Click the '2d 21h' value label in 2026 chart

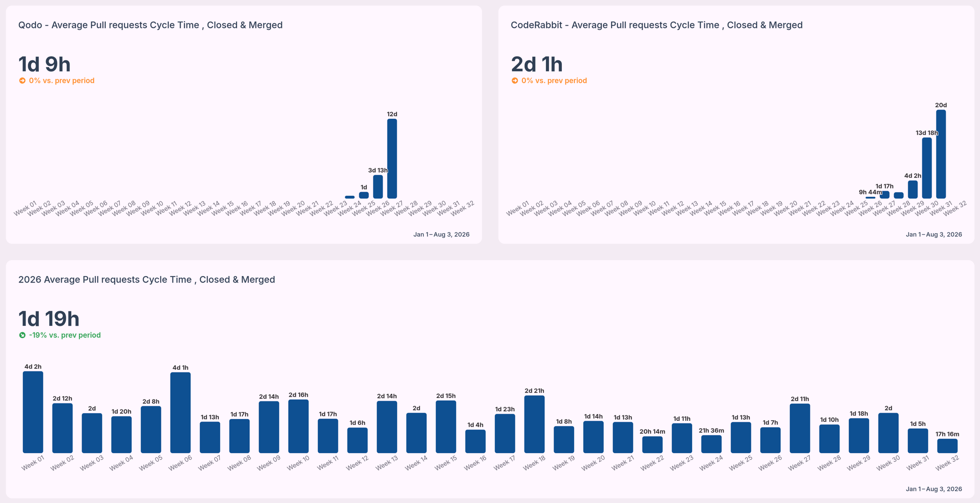click(x=534, y=391)
